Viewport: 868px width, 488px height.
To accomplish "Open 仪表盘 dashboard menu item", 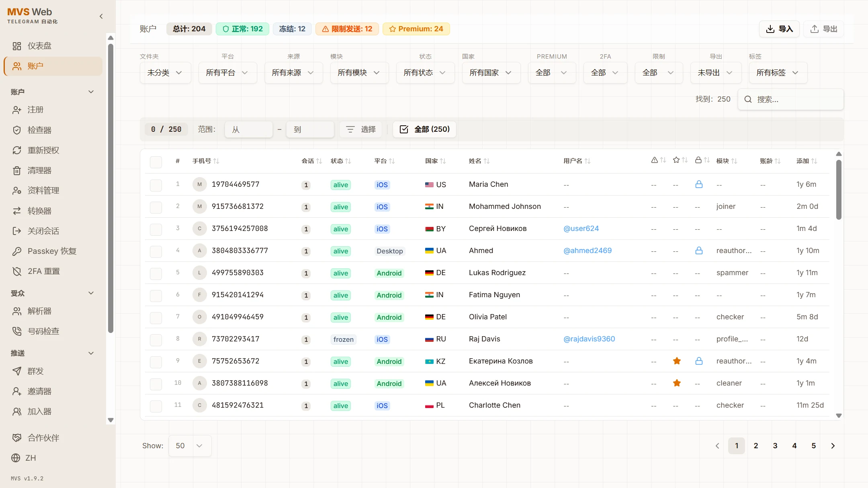I will [39, 46].
